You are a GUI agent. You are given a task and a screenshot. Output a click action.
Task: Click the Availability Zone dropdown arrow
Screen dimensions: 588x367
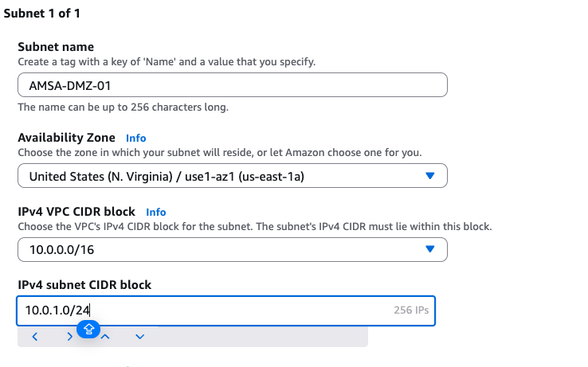coord(430,176)
